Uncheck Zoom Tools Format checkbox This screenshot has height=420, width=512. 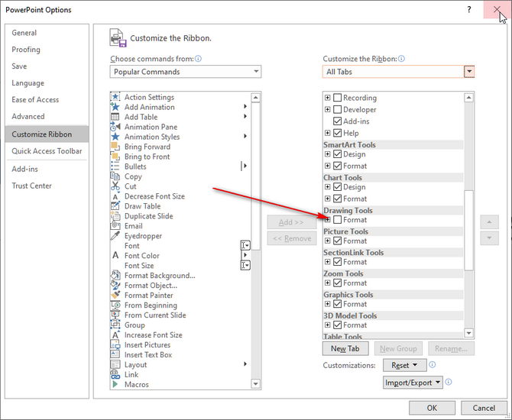[x=337, y=283]
